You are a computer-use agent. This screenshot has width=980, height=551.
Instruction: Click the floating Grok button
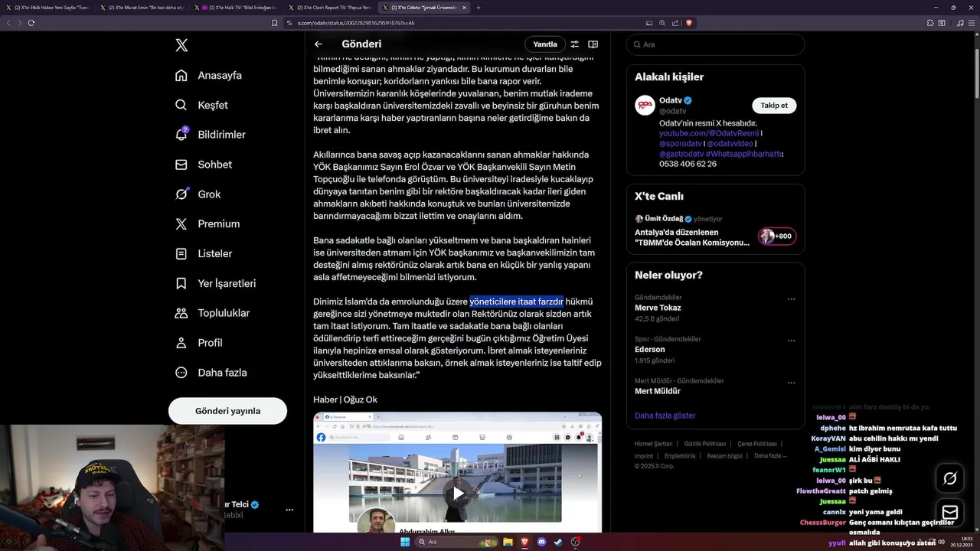coord(950,478)
